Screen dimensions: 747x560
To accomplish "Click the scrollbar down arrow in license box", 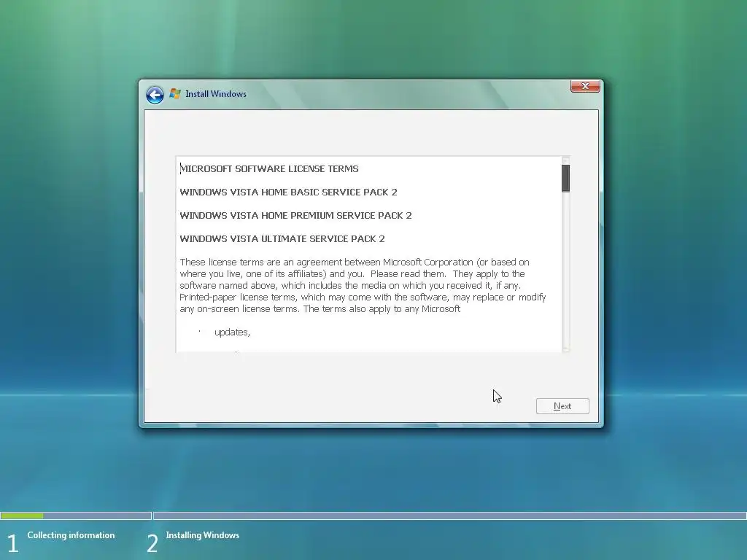I will pos(565,349).
